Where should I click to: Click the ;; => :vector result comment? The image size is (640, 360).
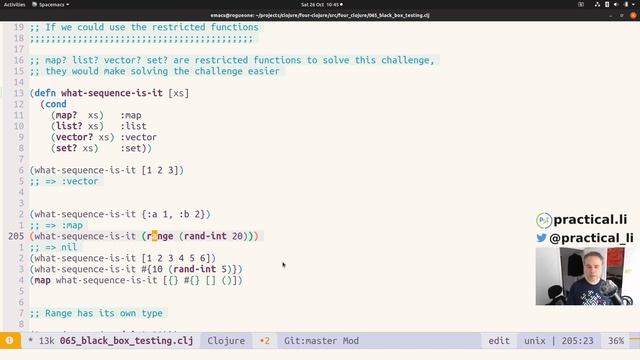click(x=64, y=181)
